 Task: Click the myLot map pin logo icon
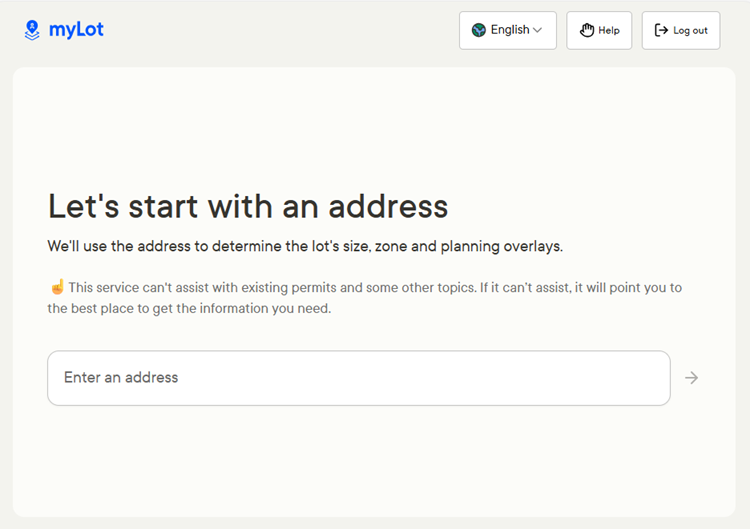[32, 30]
